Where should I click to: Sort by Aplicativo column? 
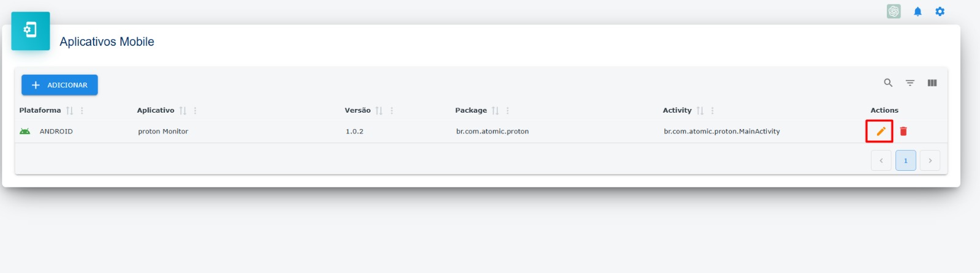[x=183, y=111]
